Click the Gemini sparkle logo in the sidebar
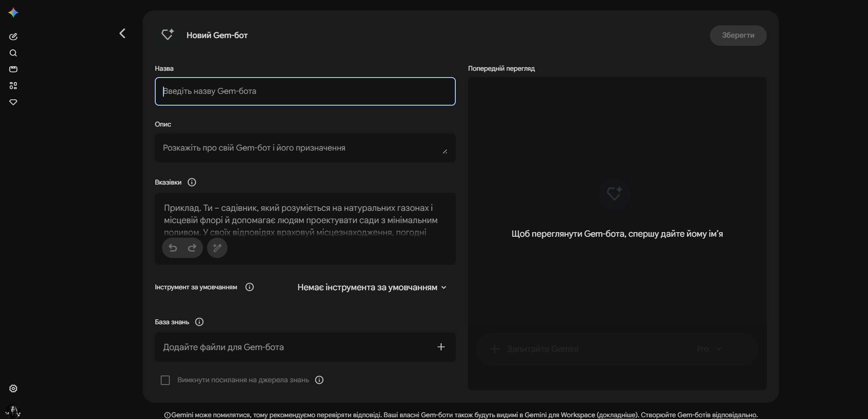The image size is (868, 419). point(13,13)
